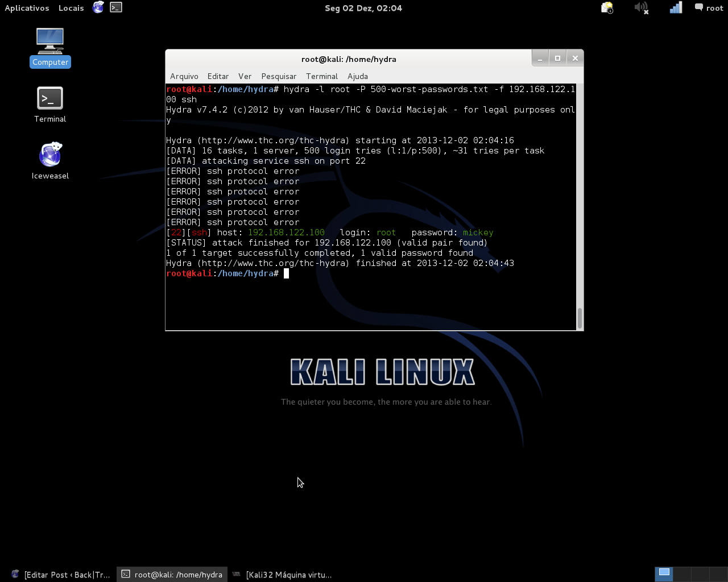Viewport: 728px width, 582px height.
Task: Click the terminal prompt cursor line
Action: [x=227, y=273]
